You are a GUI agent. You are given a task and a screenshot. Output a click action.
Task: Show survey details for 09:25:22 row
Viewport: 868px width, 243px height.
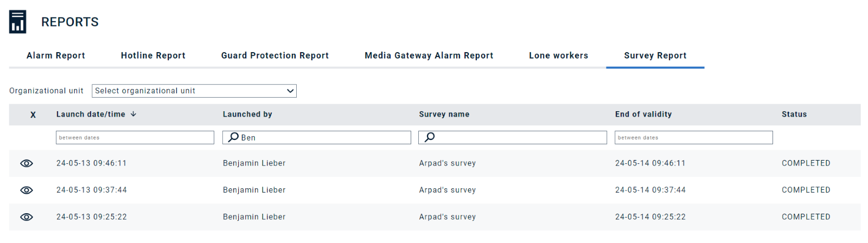pyautogui.click(x=27, y=217)
